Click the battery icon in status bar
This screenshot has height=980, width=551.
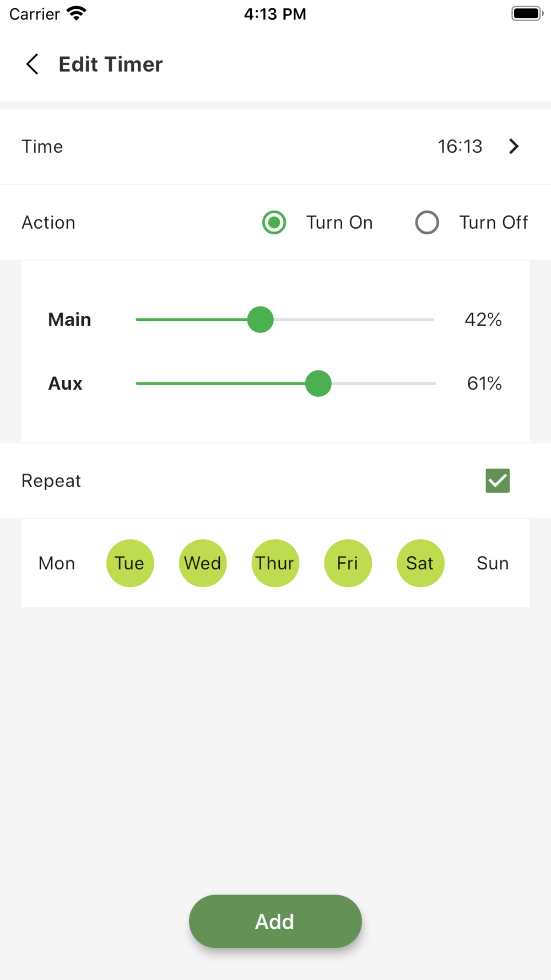[527, 13]
